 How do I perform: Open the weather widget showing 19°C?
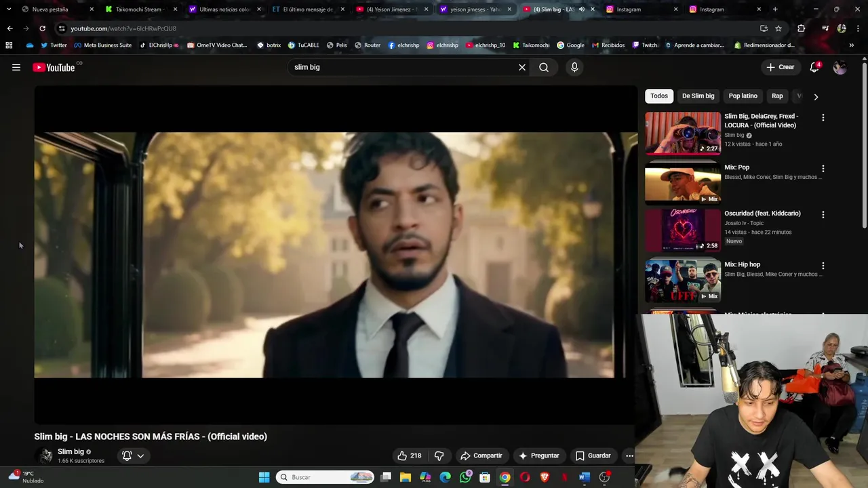pyautogui.click(x=26, y=477)
